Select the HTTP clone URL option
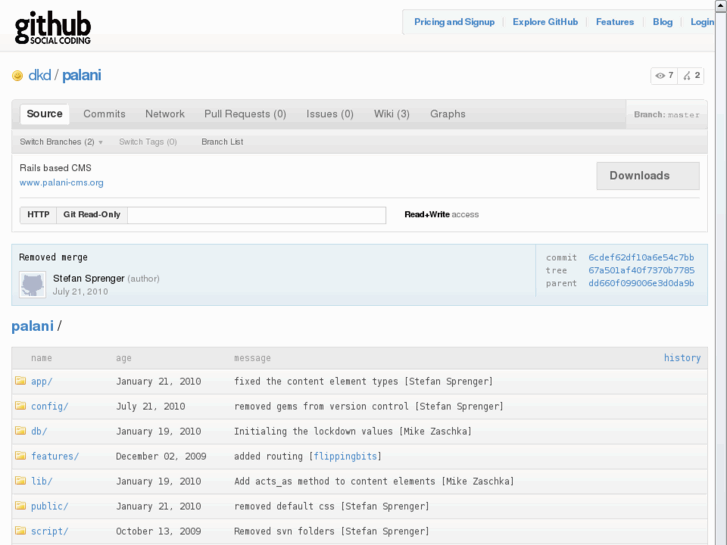 [38, 215]
